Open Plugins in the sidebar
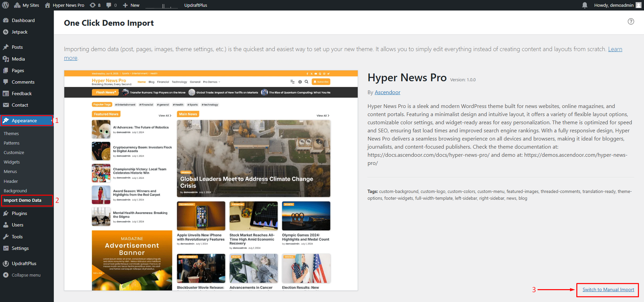Screen dimensions: 644x302 tap(19, 213)
